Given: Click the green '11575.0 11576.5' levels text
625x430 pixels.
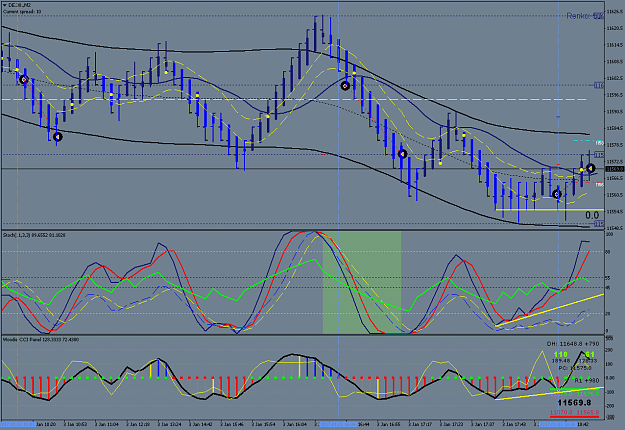Looking at the screenshot, I should (x=574, y=394).
